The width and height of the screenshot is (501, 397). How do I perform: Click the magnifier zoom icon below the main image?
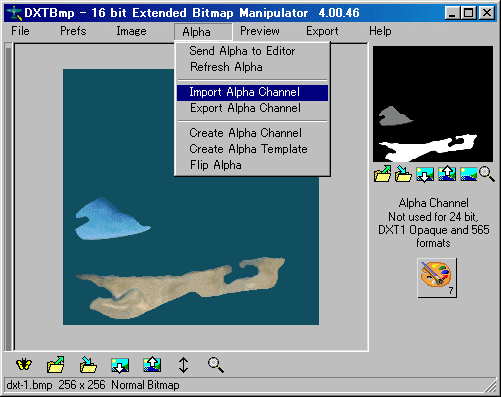[215, 365]
